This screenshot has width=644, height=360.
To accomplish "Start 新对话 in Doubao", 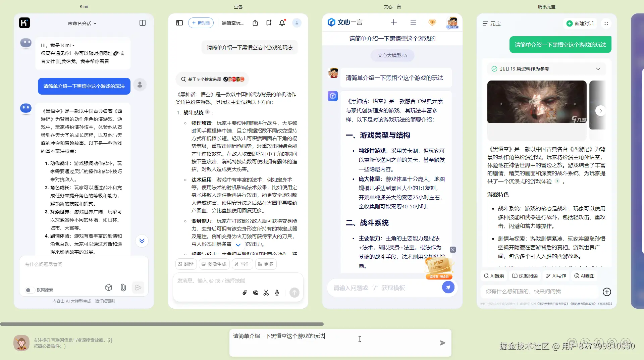I will (x=201, y=23).
